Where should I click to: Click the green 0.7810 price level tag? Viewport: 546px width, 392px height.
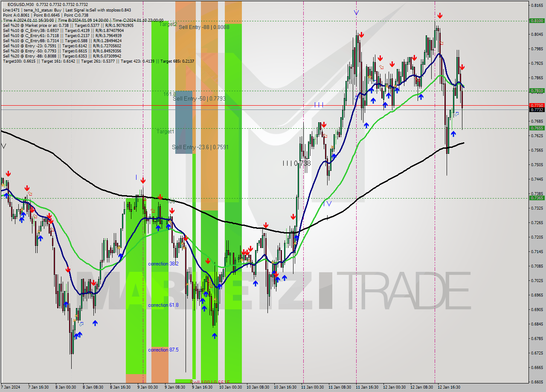tap(536, 91)
